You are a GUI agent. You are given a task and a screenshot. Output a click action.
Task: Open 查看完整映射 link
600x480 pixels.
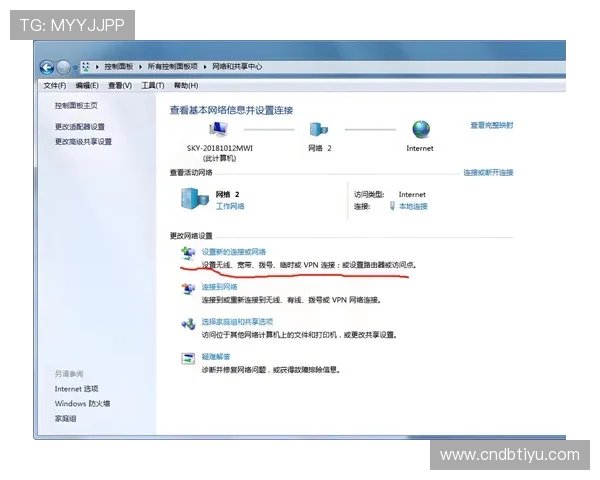tap(492, 125)
